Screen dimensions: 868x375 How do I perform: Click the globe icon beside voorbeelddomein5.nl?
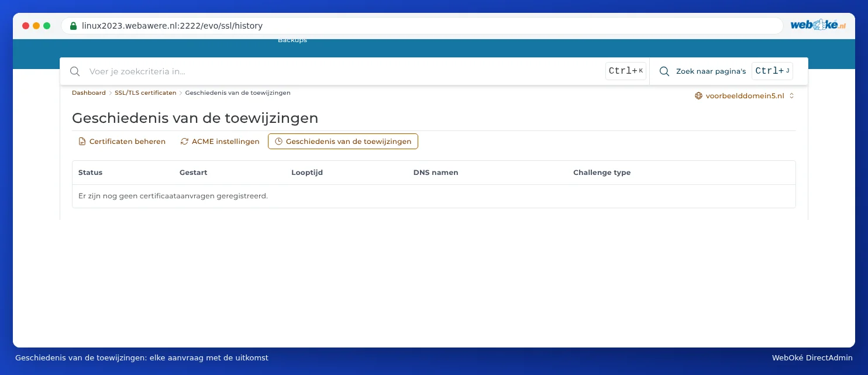pos(698,96)
